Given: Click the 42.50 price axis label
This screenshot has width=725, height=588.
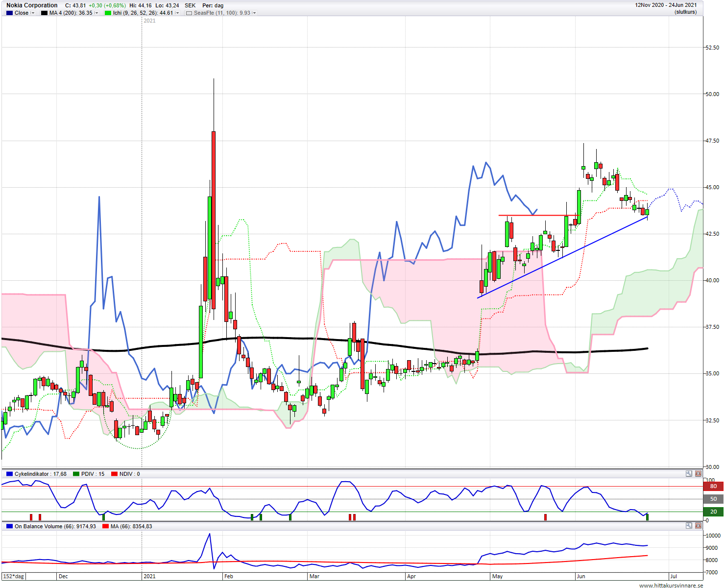Looking at the screenshot, I should [x=712, y=234].
